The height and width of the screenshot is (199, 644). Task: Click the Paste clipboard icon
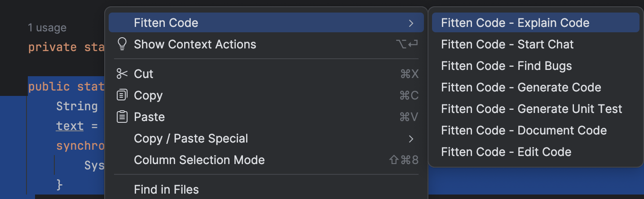122,117
